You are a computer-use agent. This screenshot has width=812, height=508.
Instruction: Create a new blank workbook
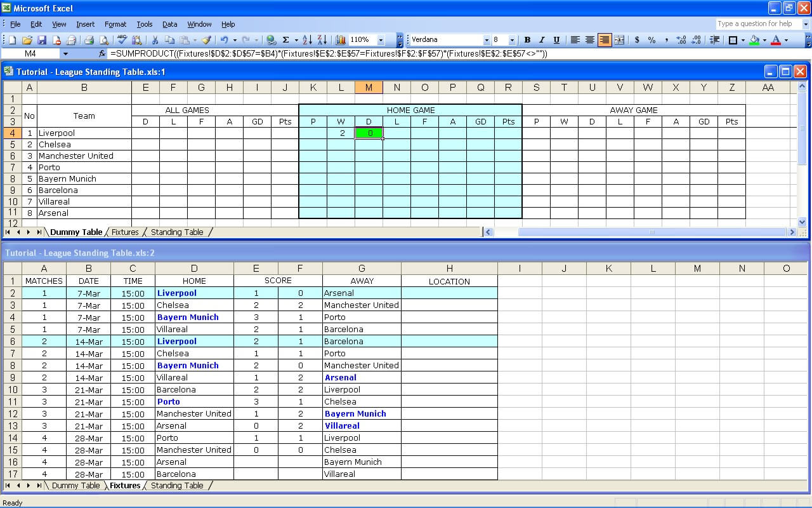click(12, 40)
